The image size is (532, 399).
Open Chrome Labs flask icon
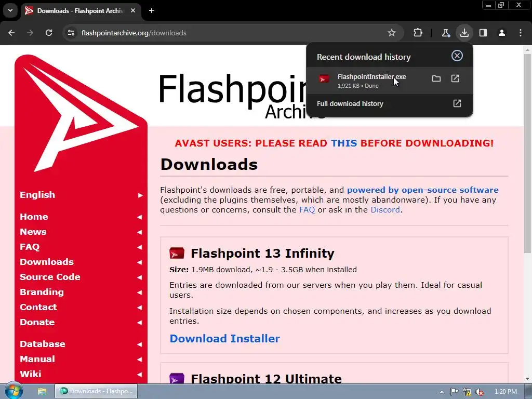point(445,33)
